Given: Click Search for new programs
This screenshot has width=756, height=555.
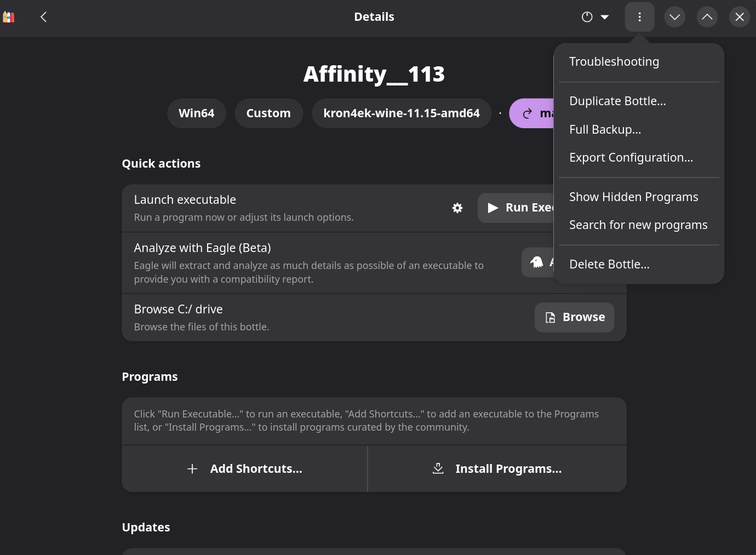Looking at the screenshot, I should (639, 225).
